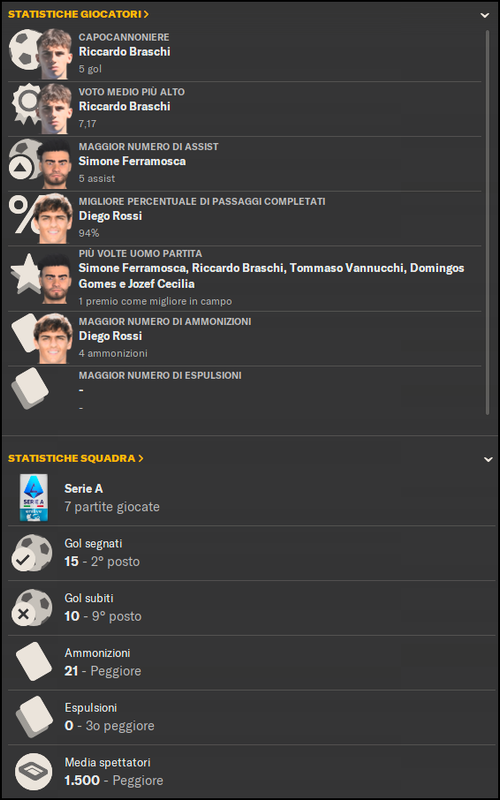This screenshot has height=800, width=500.
Task: Click the stadium icon for Media spettatori
Action: point(33,771)
